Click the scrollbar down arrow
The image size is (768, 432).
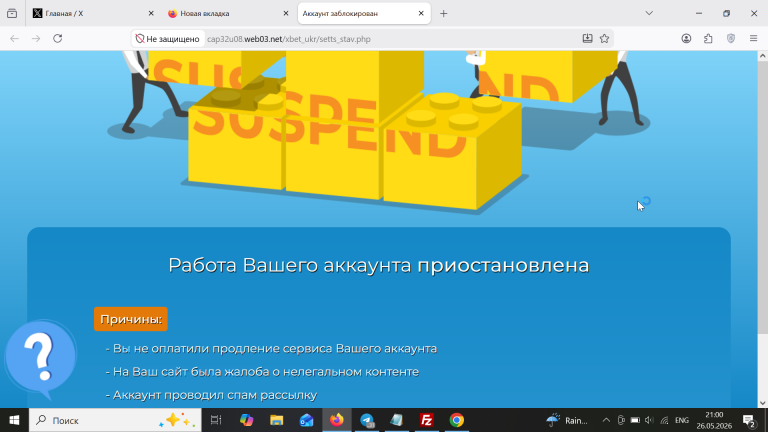point(762,403)
